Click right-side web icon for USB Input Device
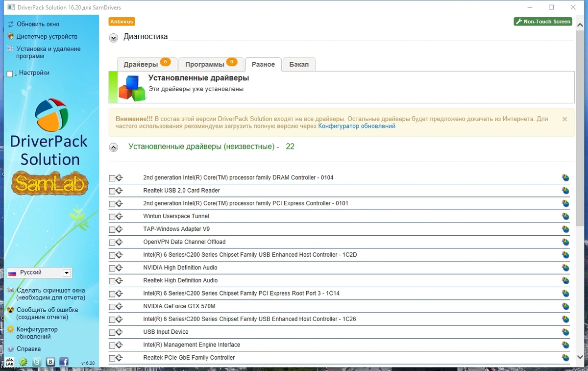This screenshot has height=371, width=588. [565, 332]
